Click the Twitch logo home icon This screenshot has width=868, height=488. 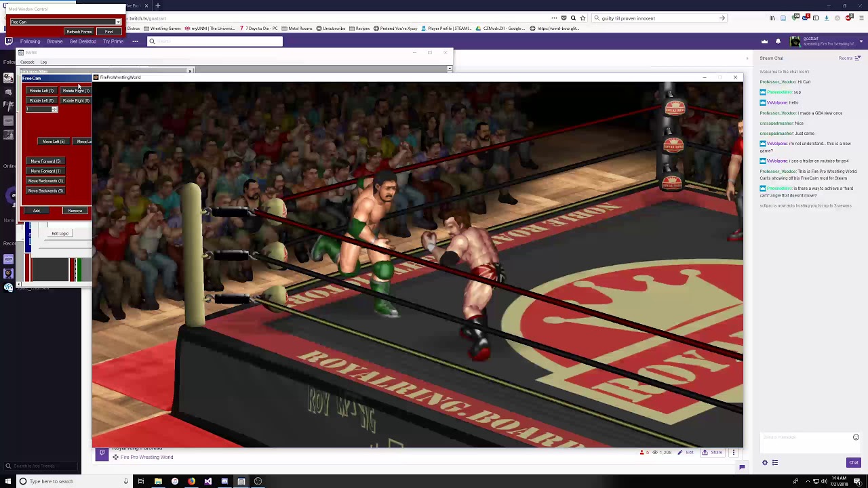coord(8,41)
